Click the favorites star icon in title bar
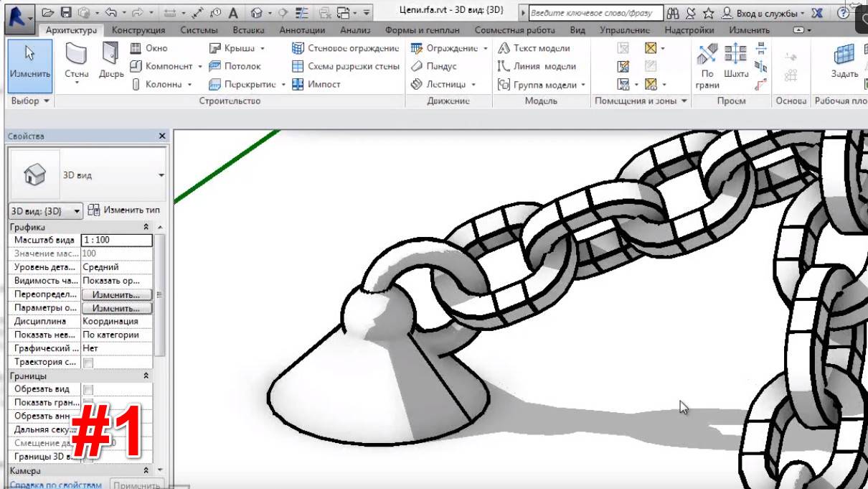868x489 pixels. pyautogui.click(x=708, y=13)
